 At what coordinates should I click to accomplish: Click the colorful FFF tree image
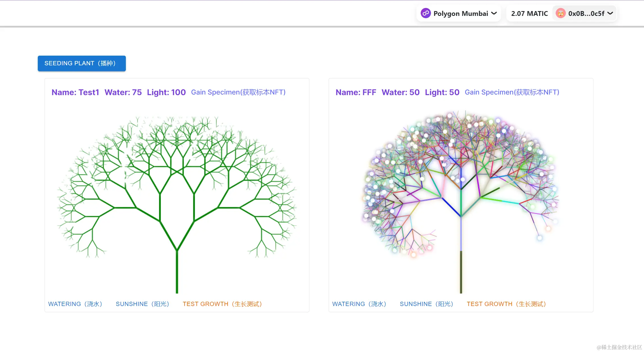pos(461,199)
